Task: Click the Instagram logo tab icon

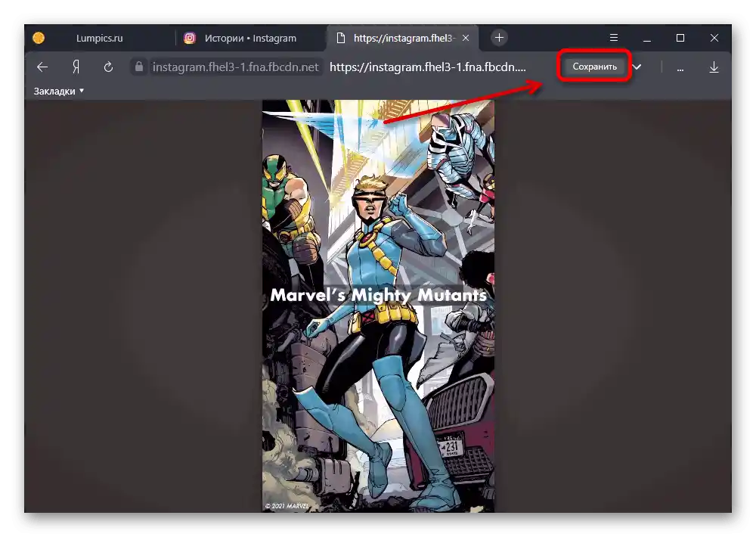Action: point(190,38)
